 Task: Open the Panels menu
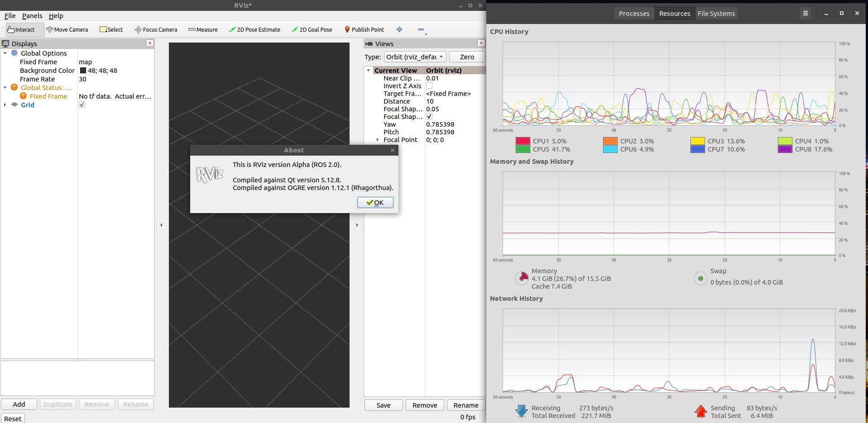point(32,16)
